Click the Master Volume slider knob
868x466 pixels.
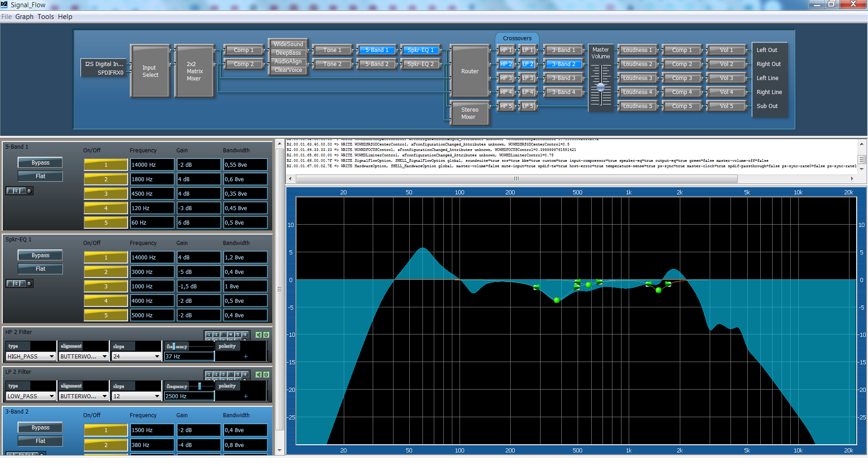(600, 86)
